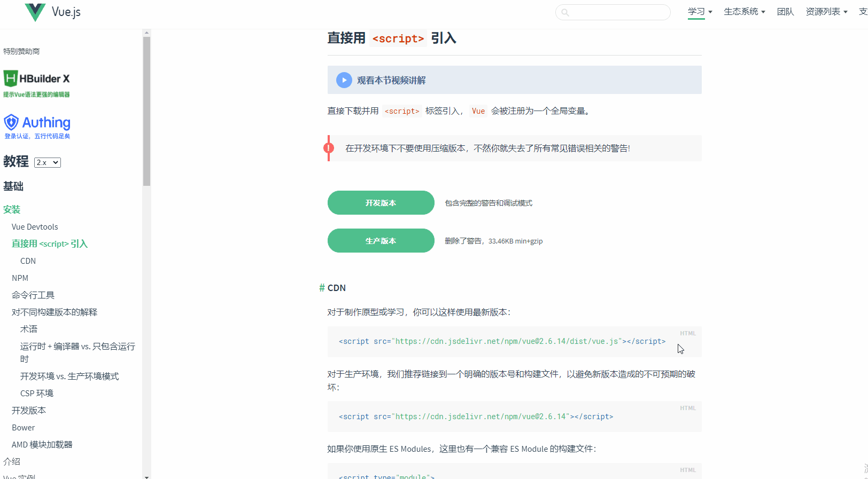
Task: Open CSP 环境 sidebar entry
Action: pos(37,393)
